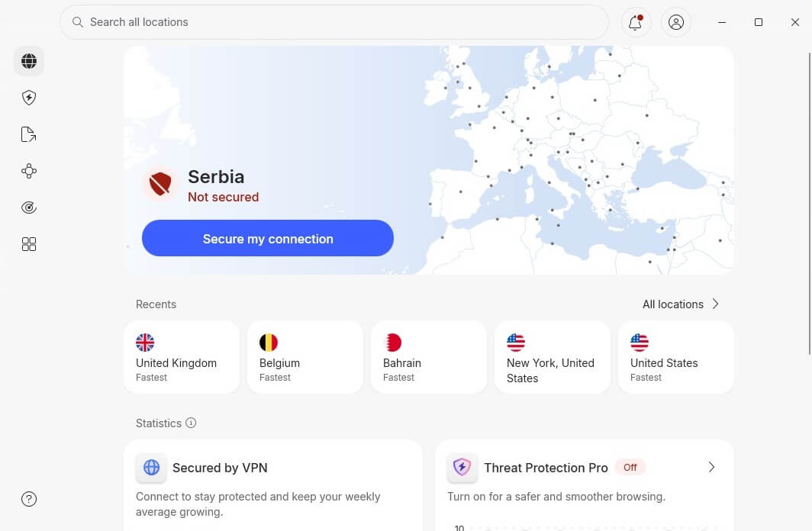Viewport: 812px width, 531px height.
Task: Open the more apps grid sidebar icon
Action: tap(29, 244)
